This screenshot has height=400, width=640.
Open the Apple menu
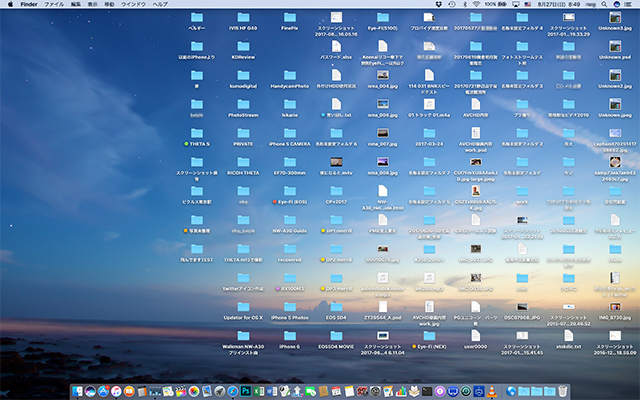[9, 5]
